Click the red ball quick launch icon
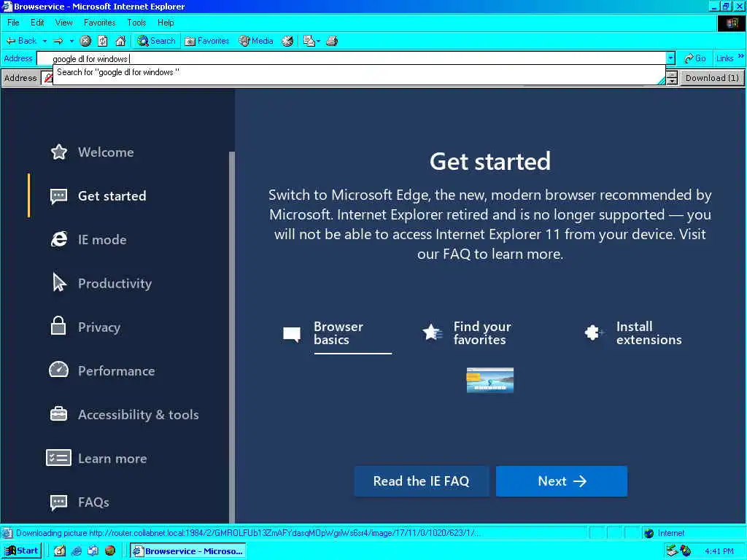This screenshot has width=747, height=560. point(110,551)
